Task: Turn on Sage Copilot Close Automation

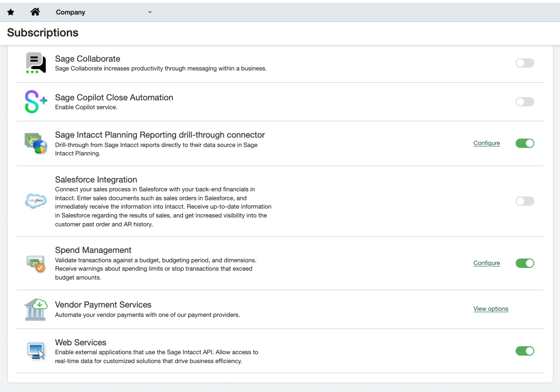Action: (525, 102)
